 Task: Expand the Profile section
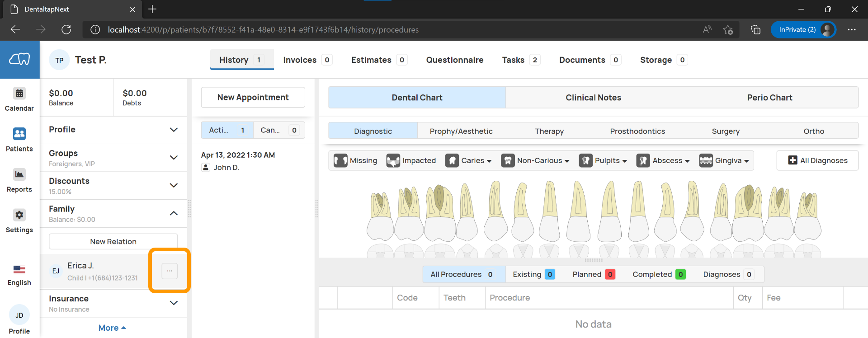174,130
